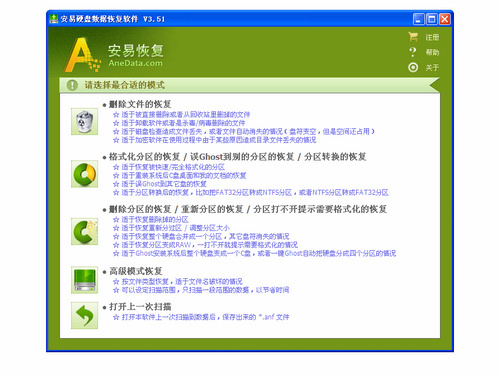The image size is (500, 375).
Task: Click the shopping cart register icon
Action: [413, 37]
